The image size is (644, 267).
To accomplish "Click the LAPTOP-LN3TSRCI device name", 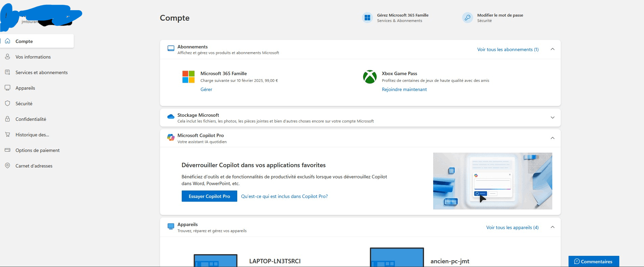I will (x=275, y=261).
